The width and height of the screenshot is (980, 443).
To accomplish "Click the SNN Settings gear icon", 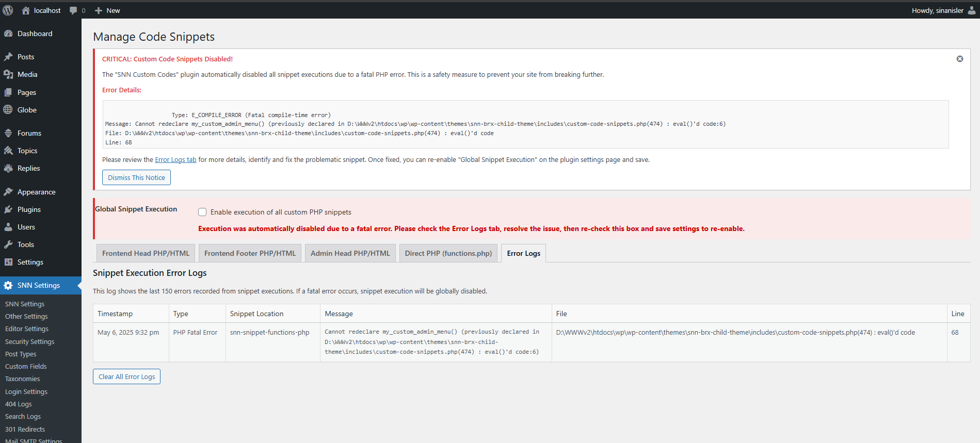I will [8, 285].
